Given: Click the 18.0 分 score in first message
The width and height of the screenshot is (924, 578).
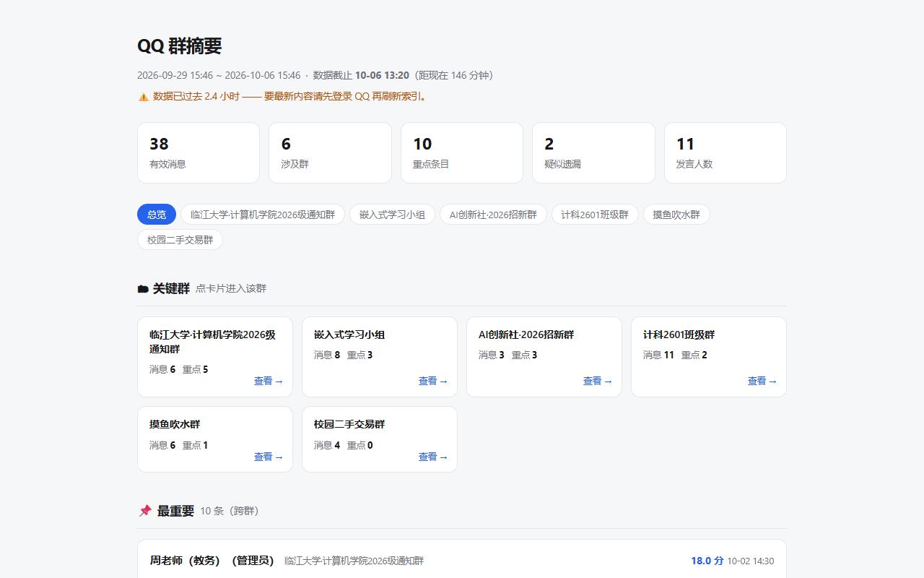Looking at the screenshot, I should click(x=707, y=561).
